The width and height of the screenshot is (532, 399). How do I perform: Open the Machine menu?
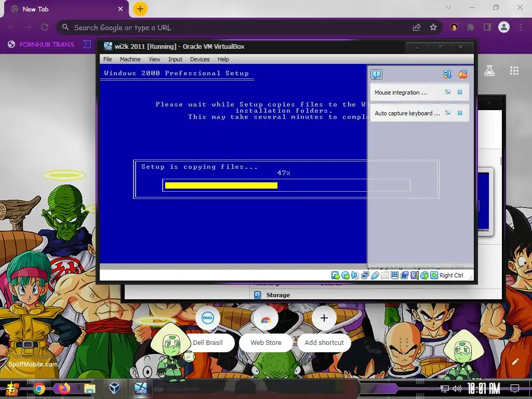click(x=130, y=59)
